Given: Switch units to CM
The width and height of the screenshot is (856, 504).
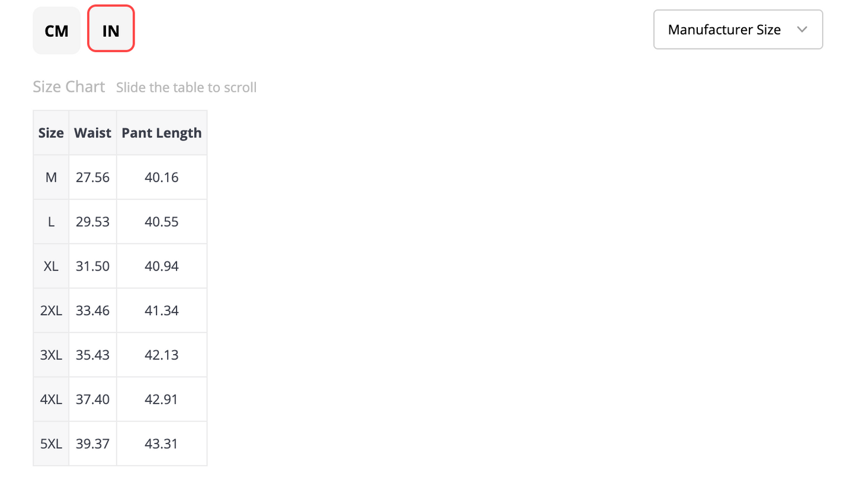Looking at the screenshot, I should 56,30.
